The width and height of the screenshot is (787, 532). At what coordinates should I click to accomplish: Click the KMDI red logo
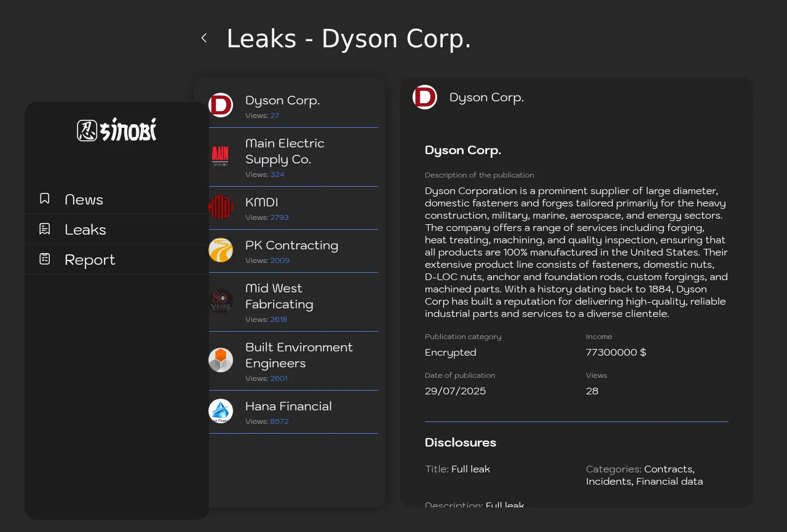click(221, 207)
